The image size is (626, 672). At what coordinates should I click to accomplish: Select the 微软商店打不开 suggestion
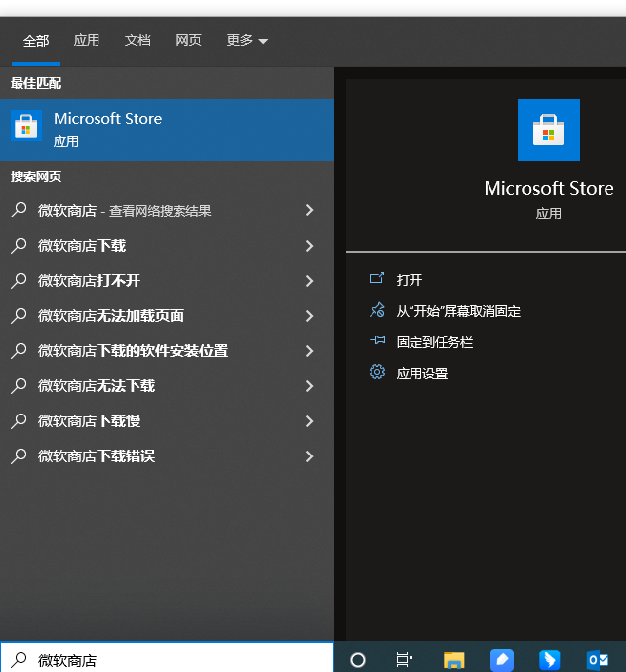pyautogui.click(x=167, y=280)
